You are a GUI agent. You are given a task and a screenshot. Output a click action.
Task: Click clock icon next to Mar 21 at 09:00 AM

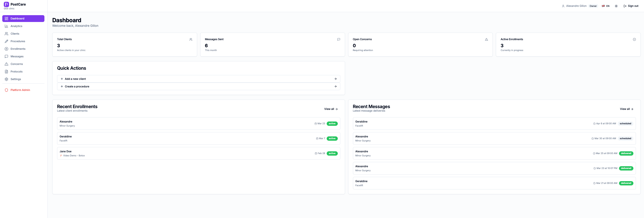pos(594,183)
